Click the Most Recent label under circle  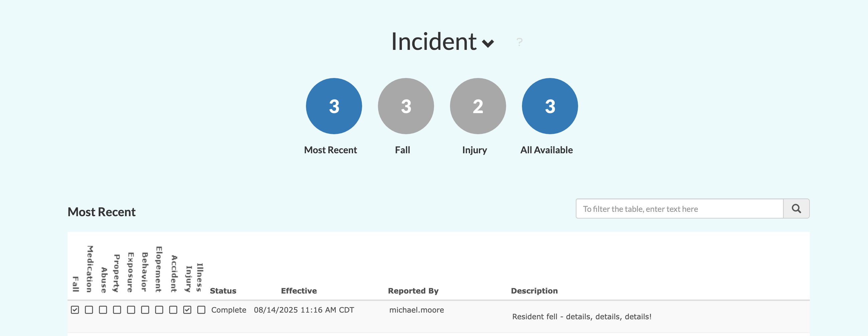tap(331, 150)
